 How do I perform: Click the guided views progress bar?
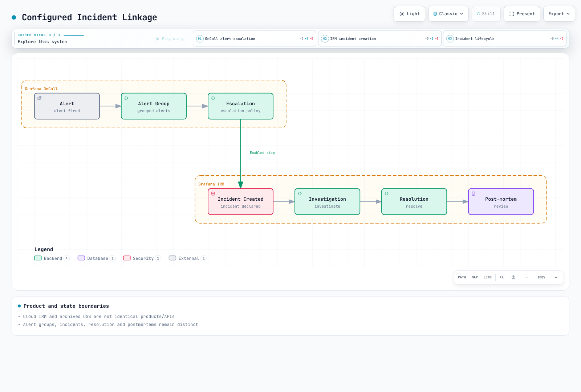tap(74, 35)
